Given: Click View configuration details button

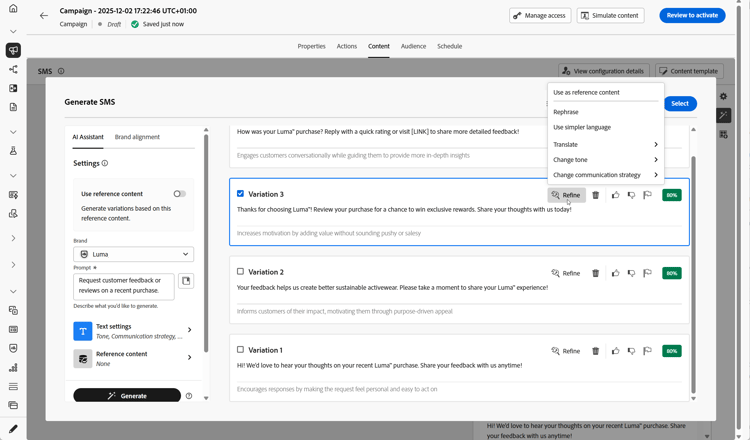Looking at the screenshot, I should [x=604, y=71].
